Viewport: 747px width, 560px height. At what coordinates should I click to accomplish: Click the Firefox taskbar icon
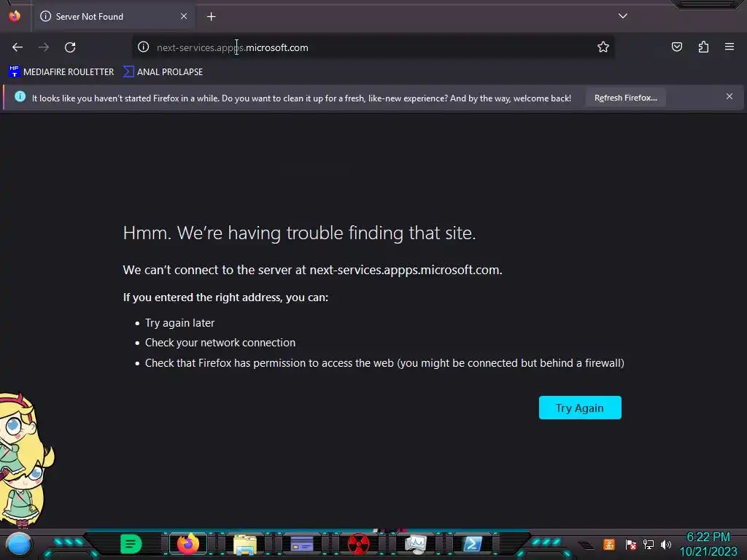[x=187, y=544]
